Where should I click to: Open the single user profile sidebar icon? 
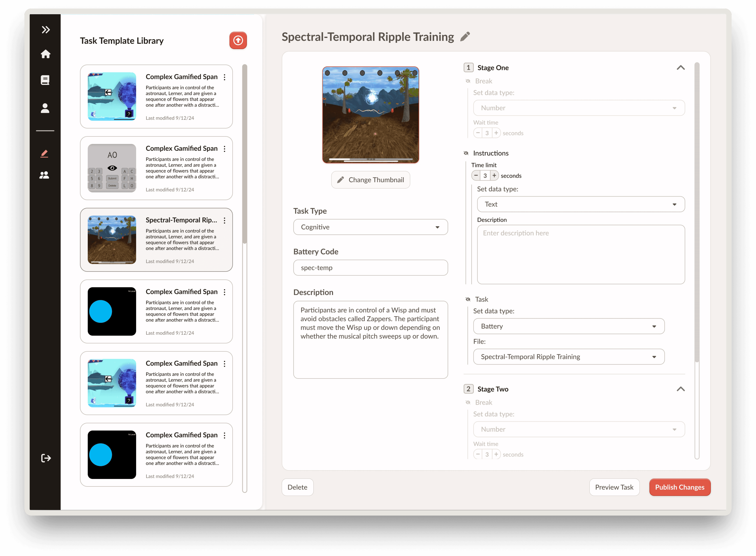[45, 108]
